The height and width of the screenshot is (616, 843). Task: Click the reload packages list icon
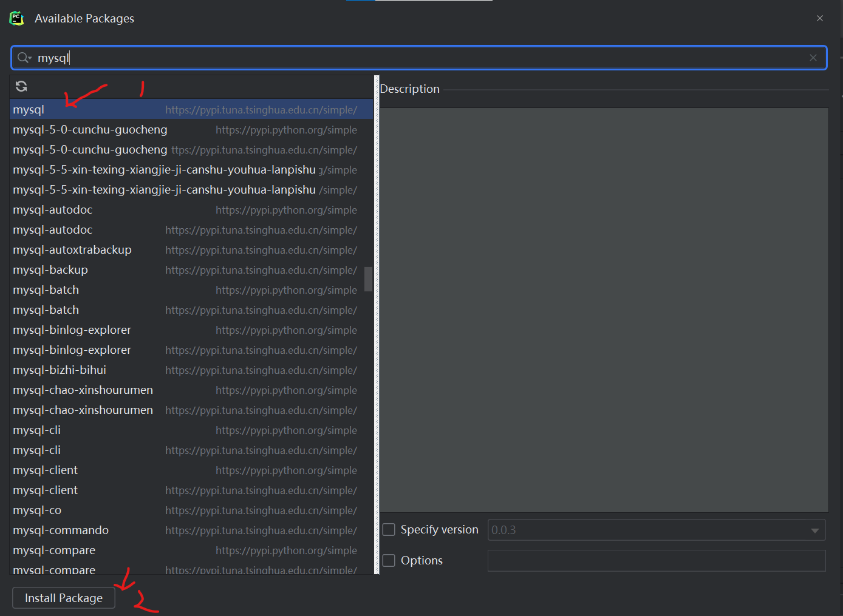pos(21,86)
